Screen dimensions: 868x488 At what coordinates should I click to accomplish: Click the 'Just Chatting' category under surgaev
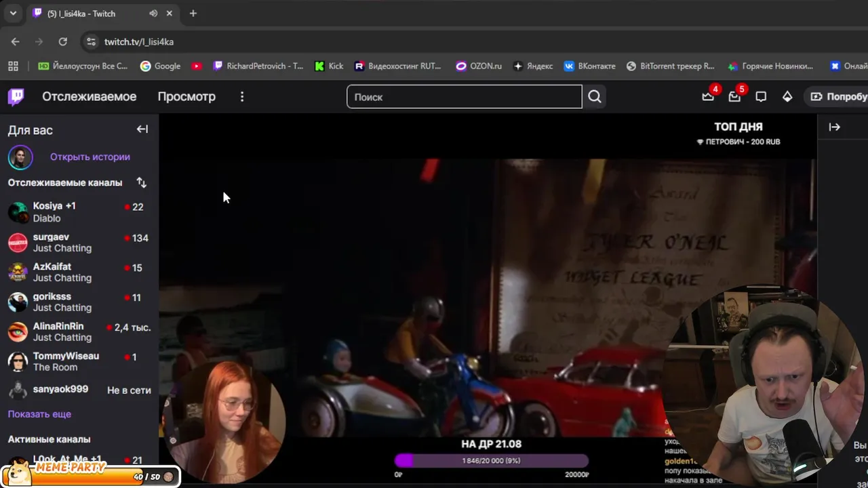tap(62, 248)
